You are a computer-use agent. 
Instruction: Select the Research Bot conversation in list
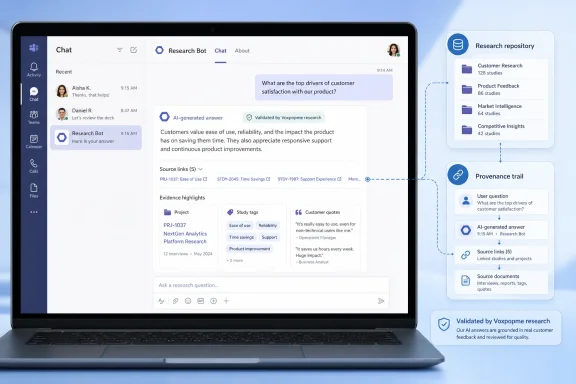coord(96,137)
